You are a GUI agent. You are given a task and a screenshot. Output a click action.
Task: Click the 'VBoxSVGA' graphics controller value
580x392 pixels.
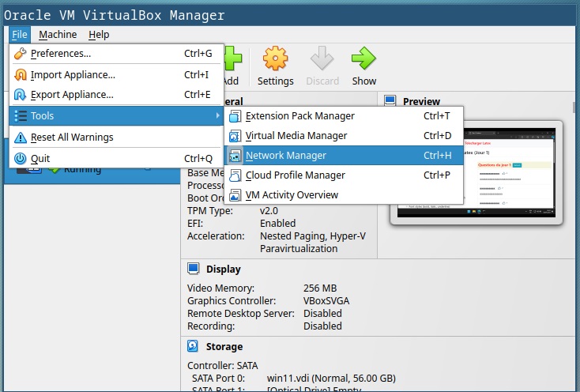point(326,300)
